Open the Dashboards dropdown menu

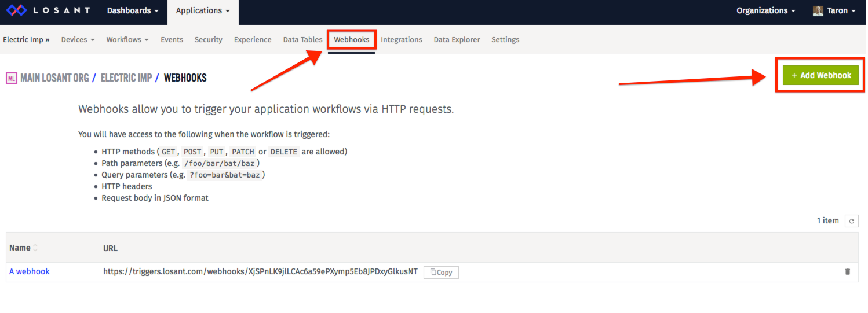click(133, 11)
